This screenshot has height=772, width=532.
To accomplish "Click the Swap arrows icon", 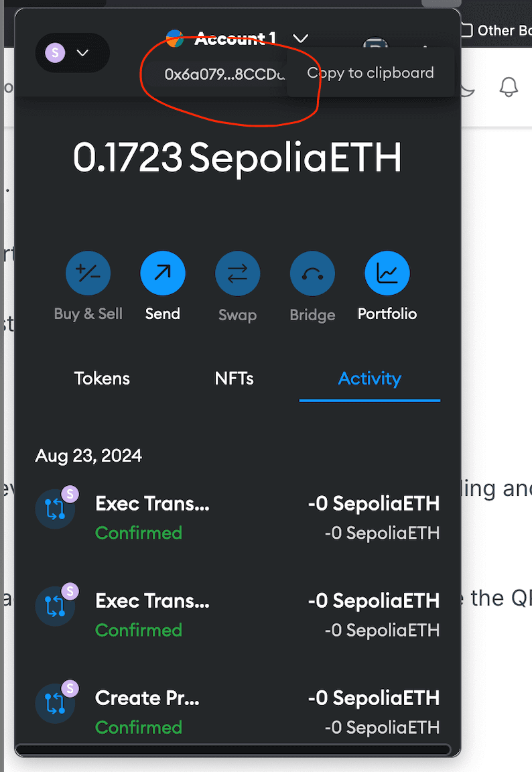I will (x=237, y=273).
